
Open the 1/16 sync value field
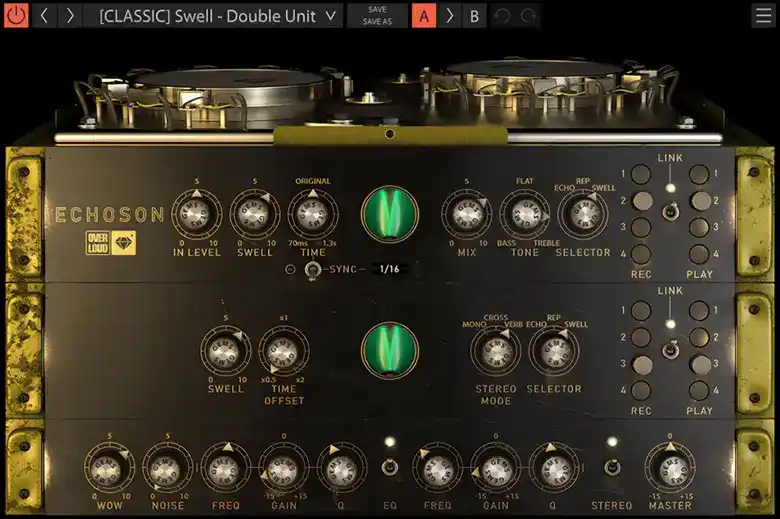tap(390, 269)
